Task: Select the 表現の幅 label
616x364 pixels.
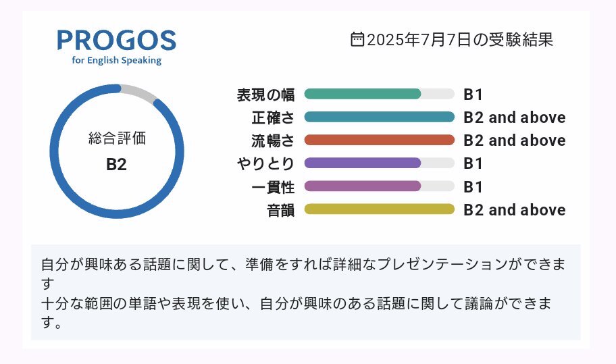Action: (x=265, y=95)
